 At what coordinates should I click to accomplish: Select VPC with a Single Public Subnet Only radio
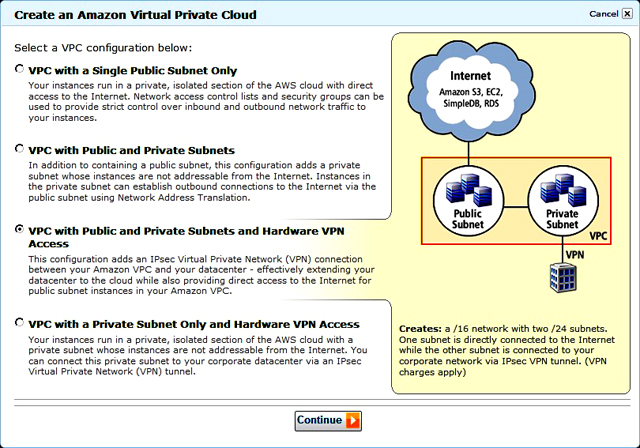(x=19, y=69)
